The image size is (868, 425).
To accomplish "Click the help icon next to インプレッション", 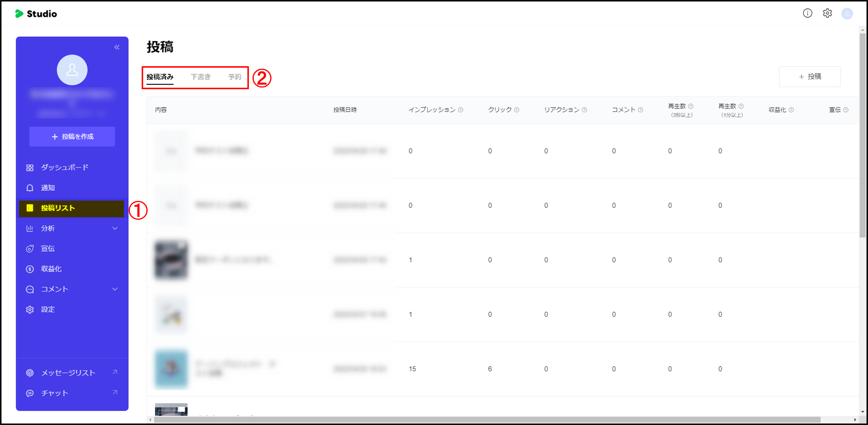I will click(x=460, y=110).
